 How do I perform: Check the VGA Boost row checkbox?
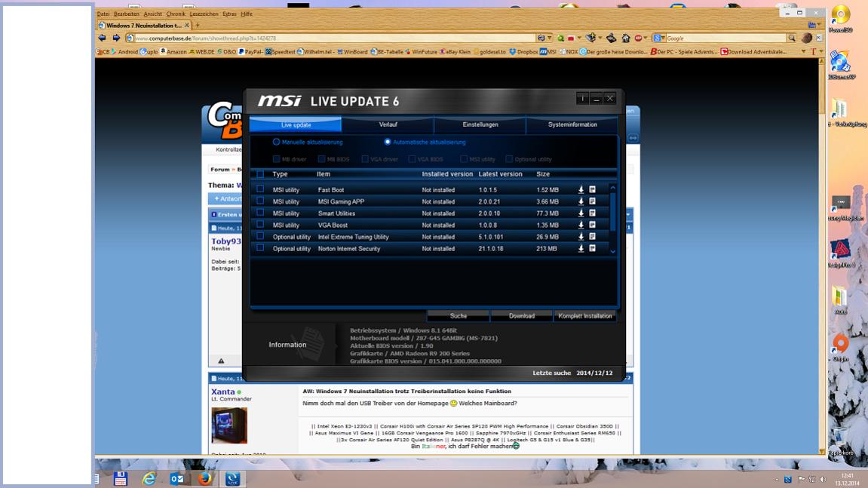(x=260, y=224)
